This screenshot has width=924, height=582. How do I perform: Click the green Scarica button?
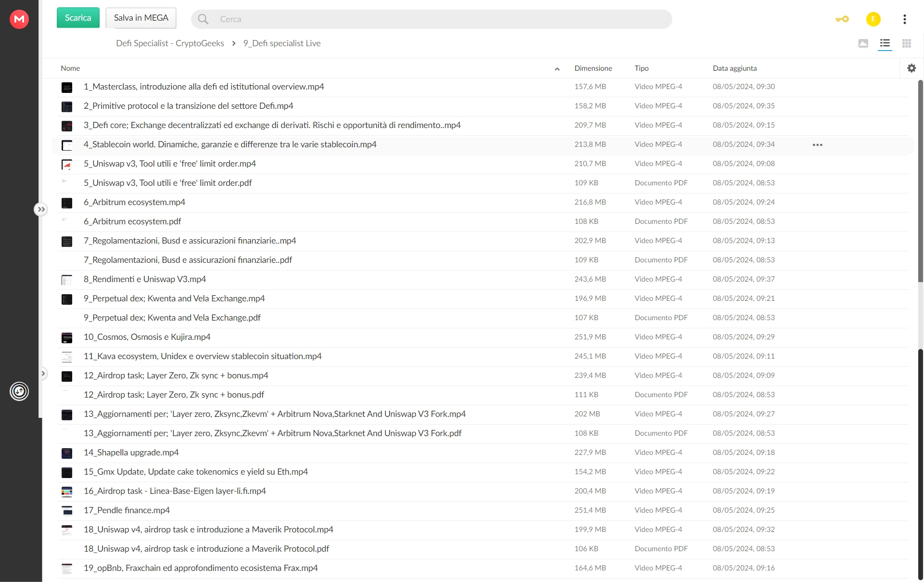coord(78,18)
